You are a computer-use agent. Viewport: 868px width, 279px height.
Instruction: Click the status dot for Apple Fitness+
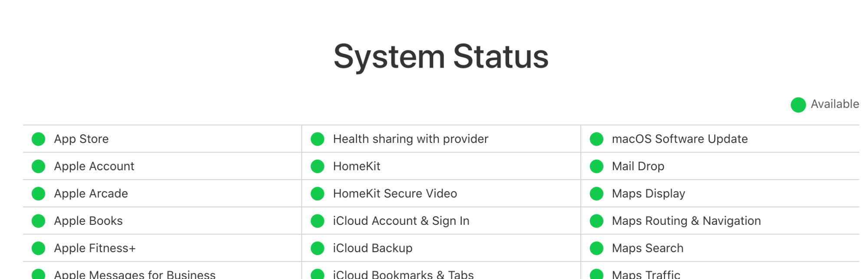[x=39, y=248]
